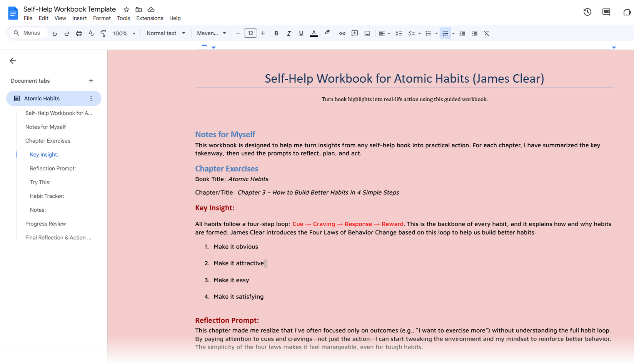
Task: Open the Help menu
Action: [175, 18]
